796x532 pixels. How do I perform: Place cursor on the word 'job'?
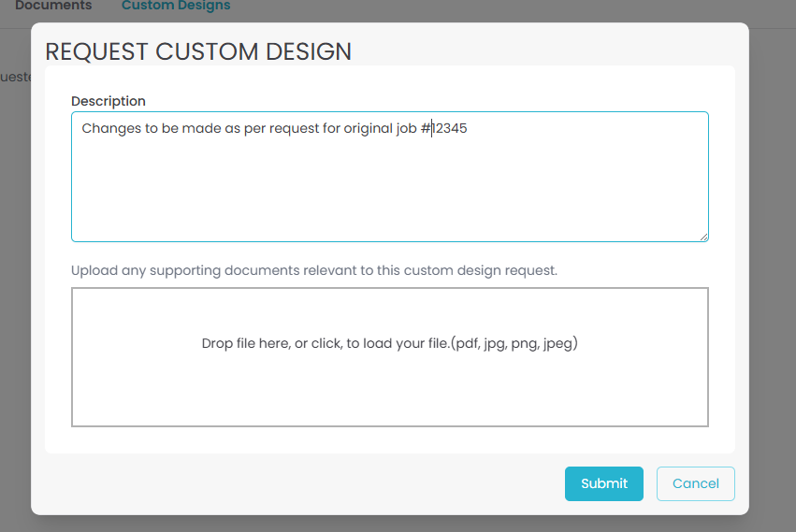(406, 129)
